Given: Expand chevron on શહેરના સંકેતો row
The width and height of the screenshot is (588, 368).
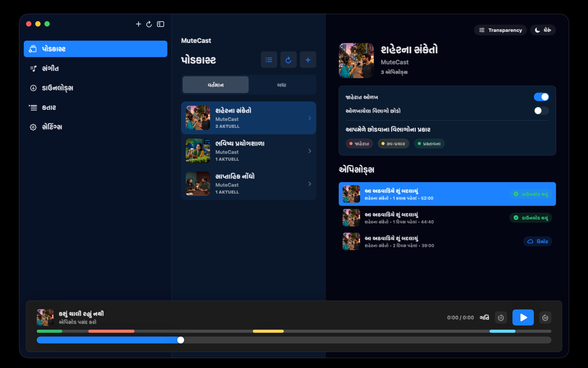Looking at the screenshot, I should click(x=310, y=118).
